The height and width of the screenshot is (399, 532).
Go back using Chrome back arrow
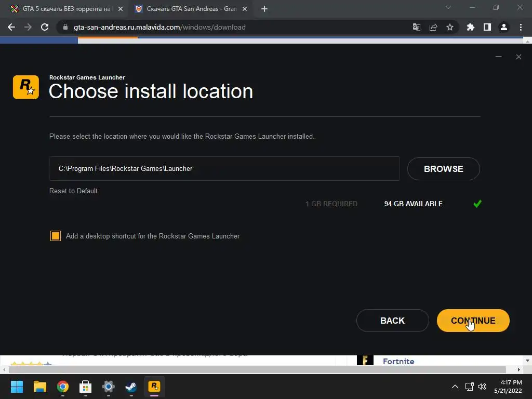11,27
